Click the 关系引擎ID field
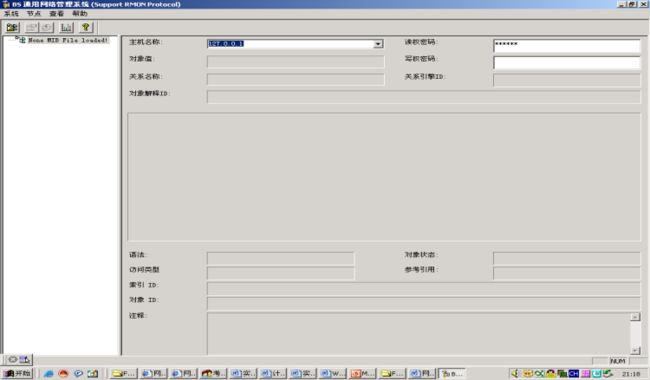Viewport: 650px width, 380px height. pyautogui.click(x=567, y=80)
